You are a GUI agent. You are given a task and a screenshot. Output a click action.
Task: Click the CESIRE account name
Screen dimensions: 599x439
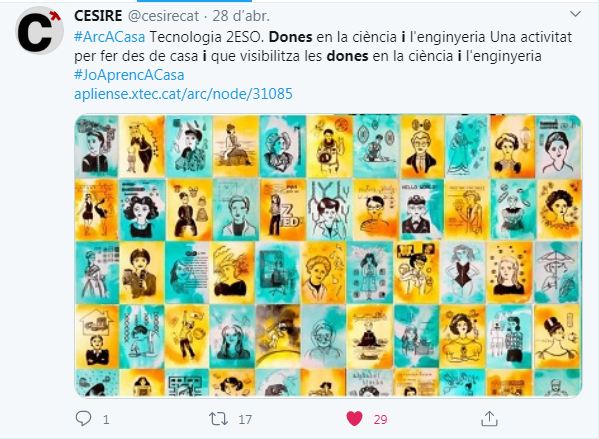[98, 16]
